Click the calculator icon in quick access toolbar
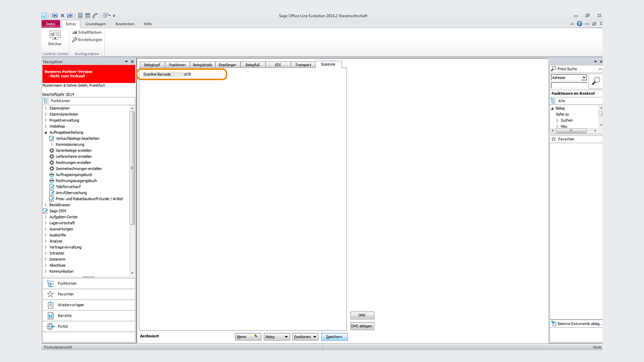 [x=80, y=16]
